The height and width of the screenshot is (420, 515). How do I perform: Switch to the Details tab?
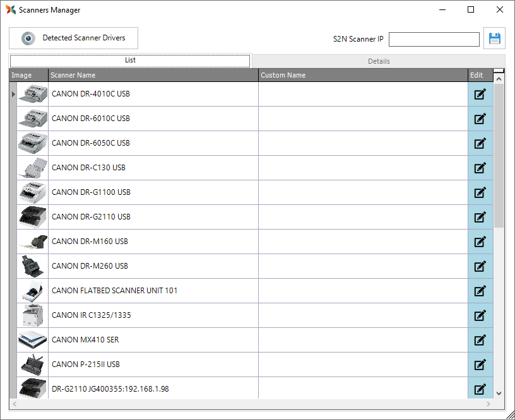click(x=379, y=61)
